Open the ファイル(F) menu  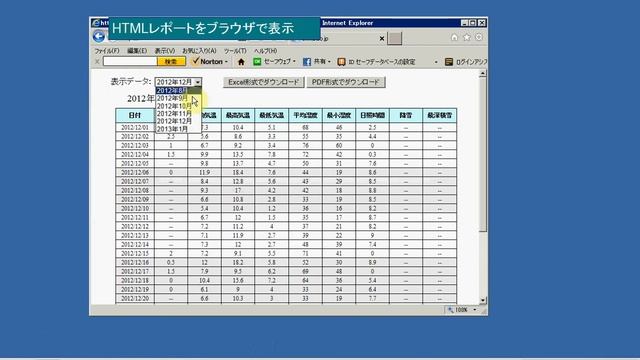[x=107, y=51]
